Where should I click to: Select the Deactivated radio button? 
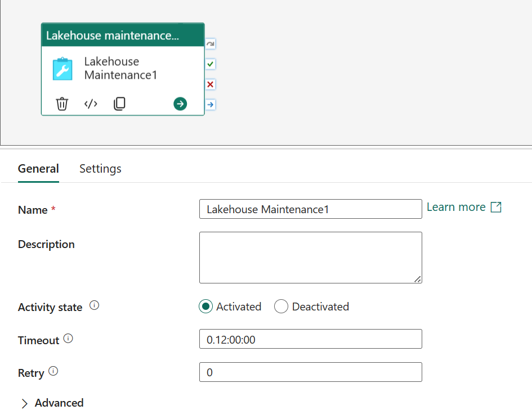281,307
